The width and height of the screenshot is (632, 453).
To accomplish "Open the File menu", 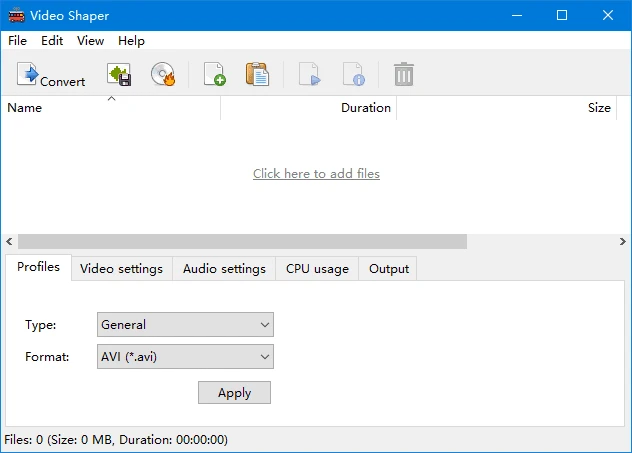I will tap(17, 41).
